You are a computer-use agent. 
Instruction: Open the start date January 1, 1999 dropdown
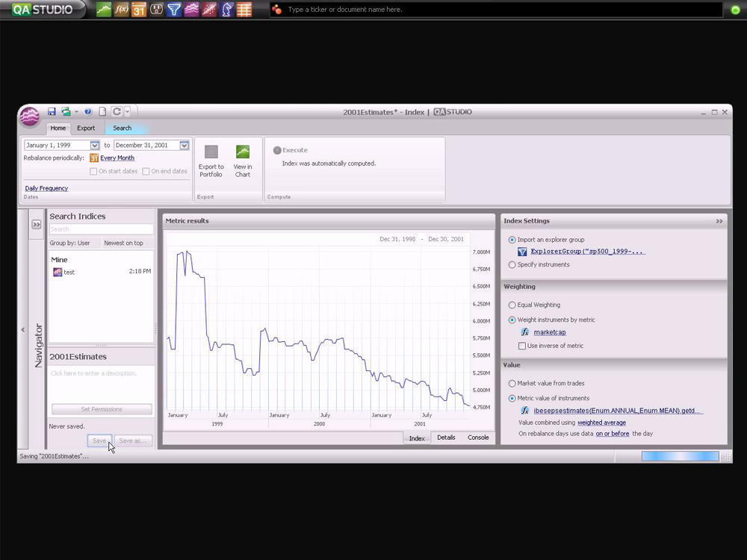coord(94,146)
